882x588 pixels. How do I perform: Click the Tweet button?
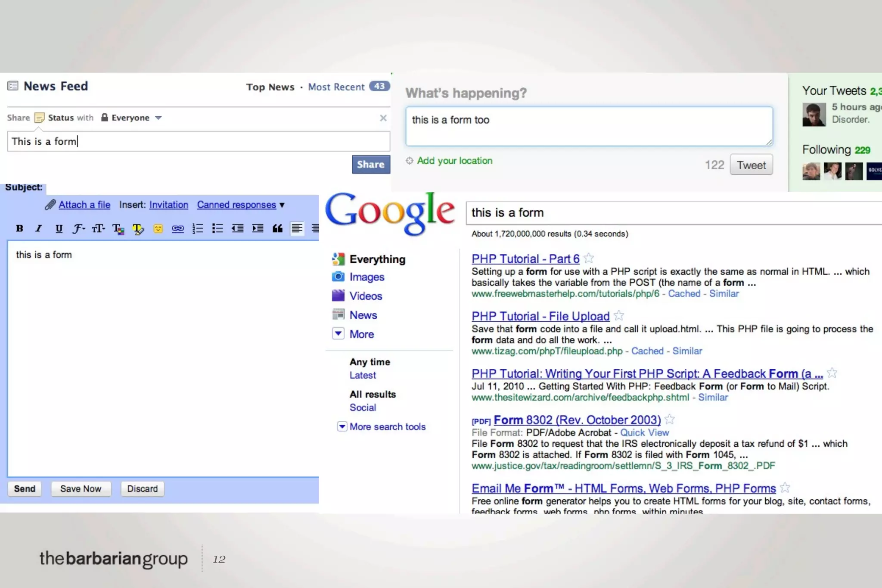point(751,165)
